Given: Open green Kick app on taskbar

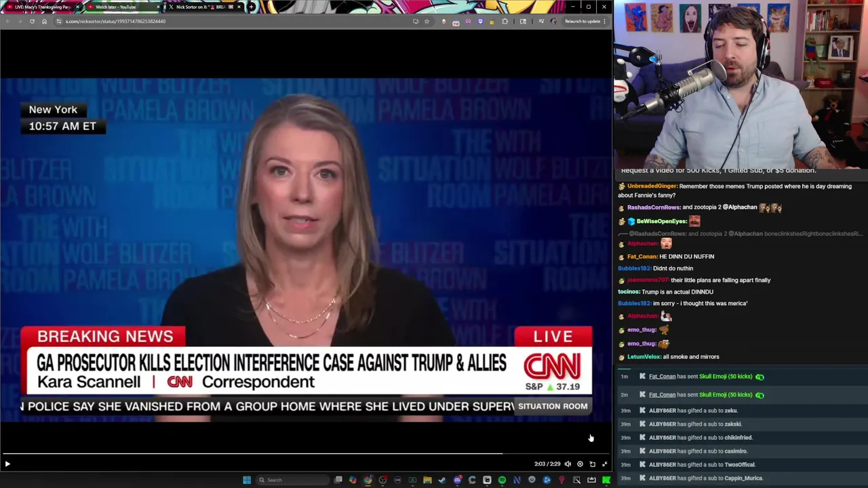Looking at the screenshot, I should (x=606, y=480).
